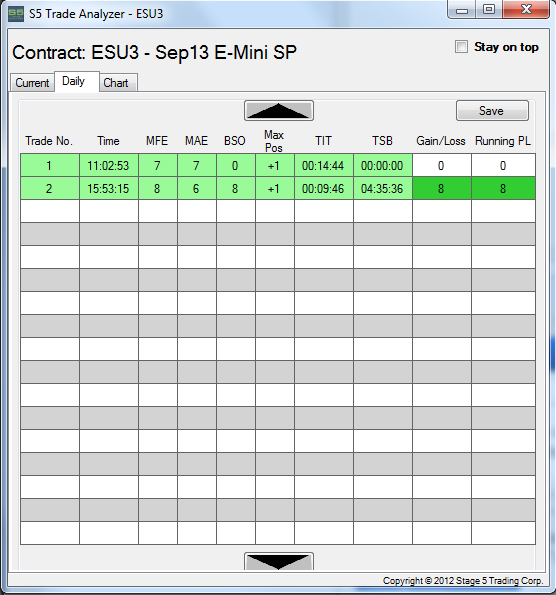Select the time cell 11:02:53
The image size is (556, 595).
click(109, 165)
